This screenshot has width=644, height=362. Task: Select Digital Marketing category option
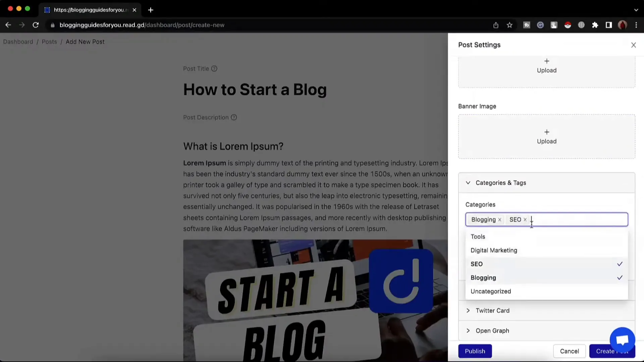coord(547,250)
